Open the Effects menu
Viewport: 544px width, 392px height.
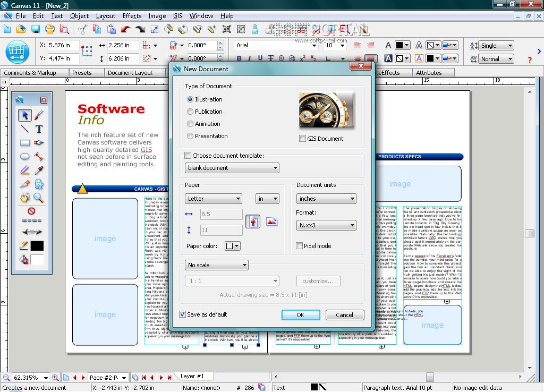coord(132,16)
